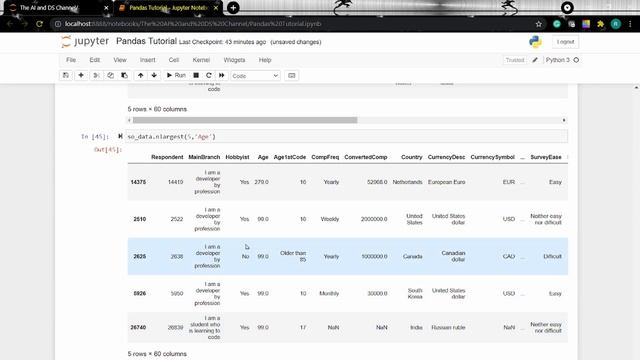Cut selected cells with scissors icon
Screen dimensions: 640x360
(x=96, y=76)
